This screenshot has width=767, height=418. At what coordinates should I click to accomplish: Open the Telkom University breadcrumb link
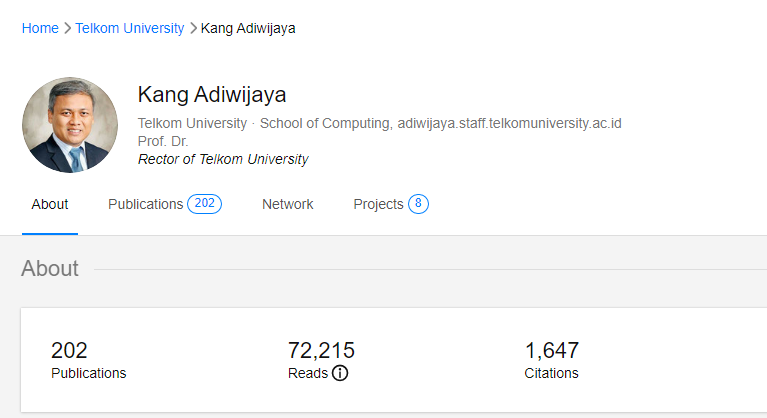tap(130, 28)
